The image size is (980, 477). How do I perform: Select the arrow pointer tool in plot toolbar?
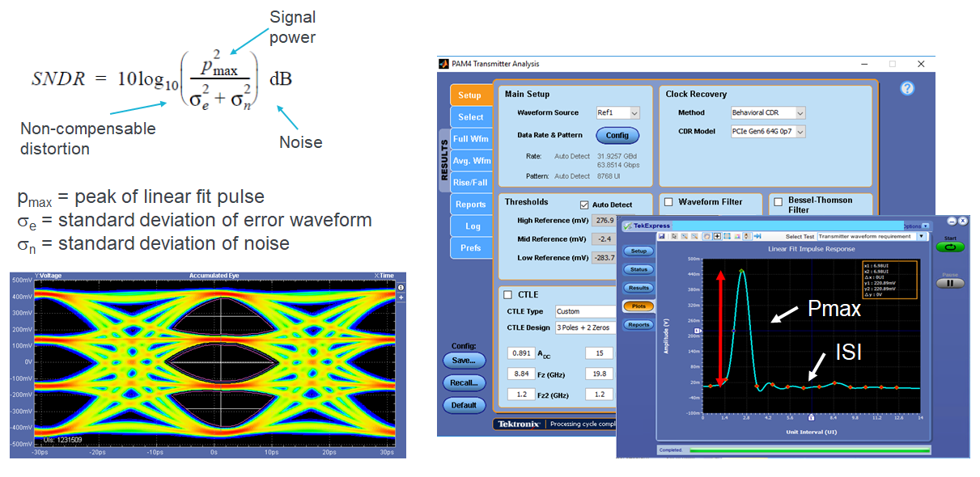672,236
